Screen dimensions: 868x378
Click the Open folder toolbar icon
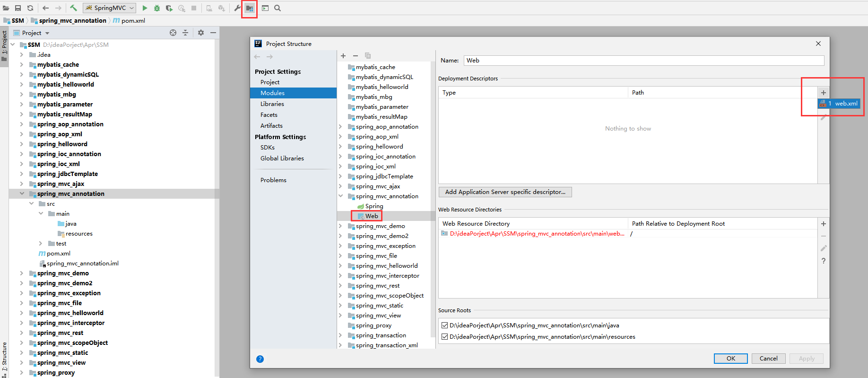(x=6, y=8)
